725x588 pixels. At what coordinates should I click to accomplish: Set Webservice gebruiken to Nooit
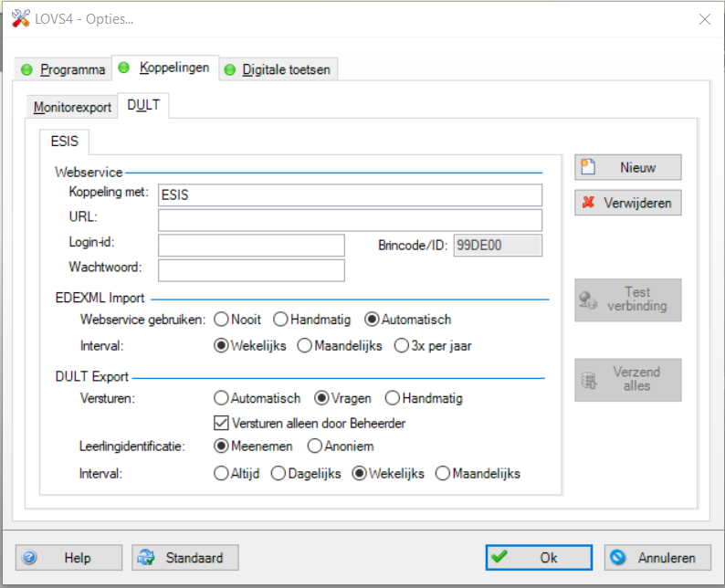(222, 320)
